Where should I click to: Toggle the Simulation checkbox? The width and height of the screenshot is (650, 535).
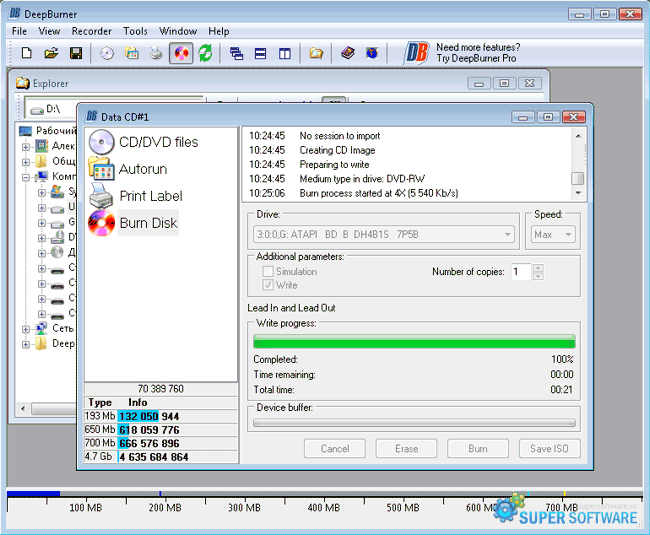point(268,271)
